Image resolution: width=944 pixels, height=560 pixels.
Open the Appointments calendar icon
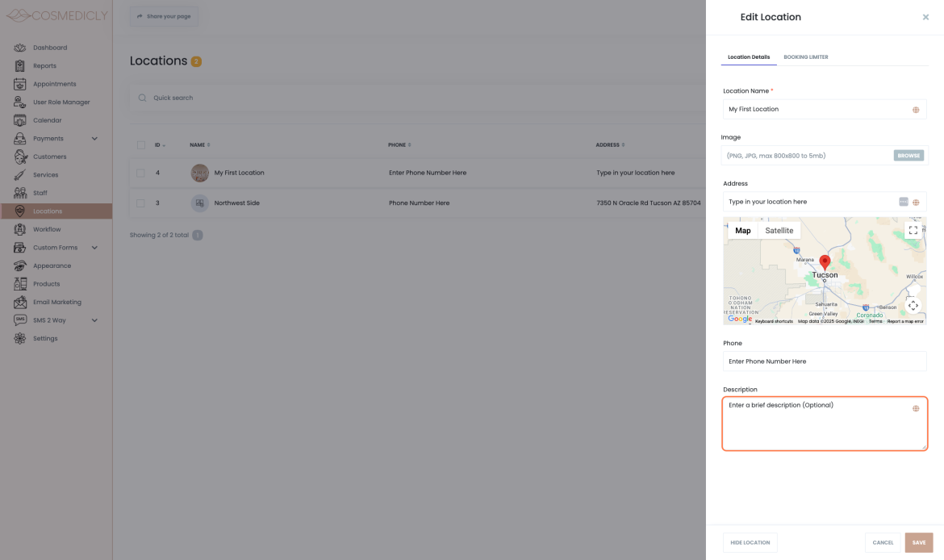click(x=20, y=84)
